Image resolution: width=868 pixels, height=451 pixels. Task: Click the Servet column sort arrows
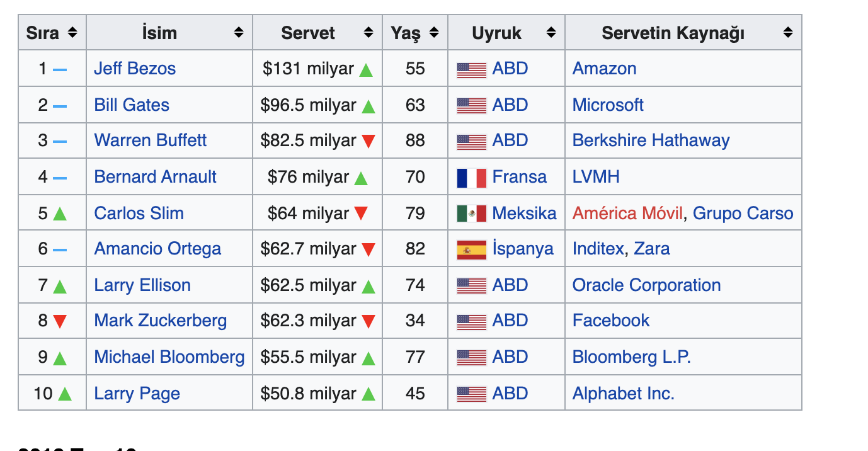368,33
